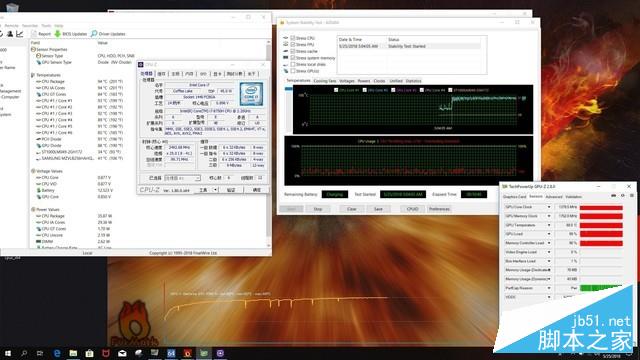The width and height of the screenshot is (640, 360).
Task: Click the CPU-Z title bar app icon
Action: click(141, 64)
